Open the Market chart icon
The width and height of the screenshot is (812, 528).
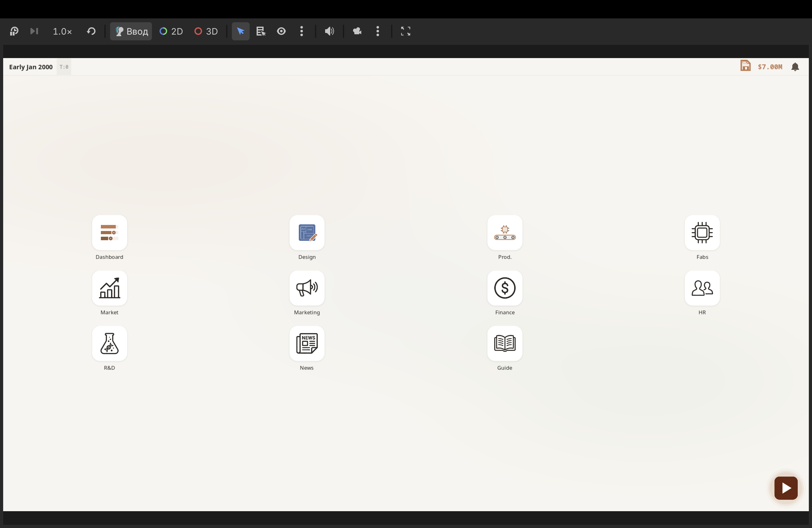coord(109,288)
